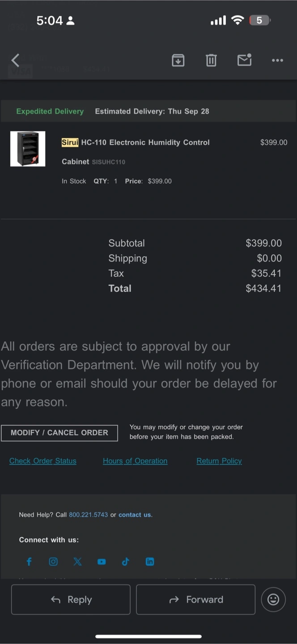The image size is (297, 644).
Task: Open the Check Order Status link
Action: tap(43, 461)
